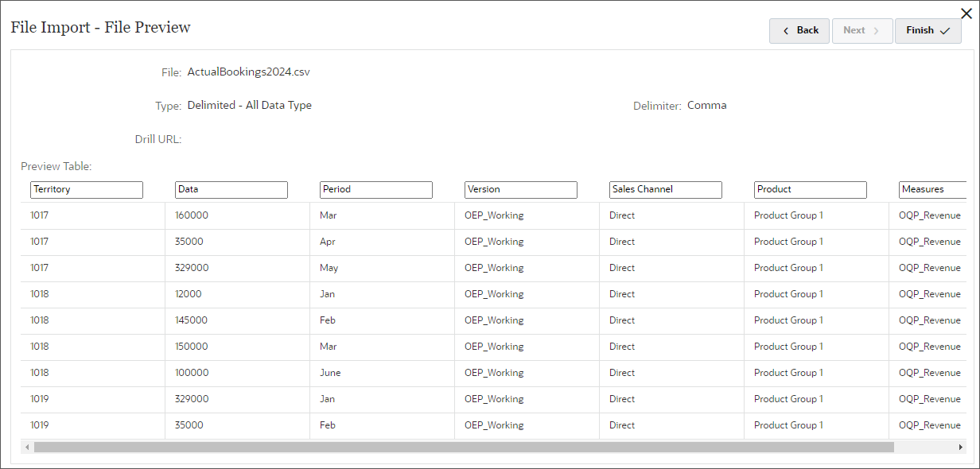The width and height of the screenshot is (980, 469).
Task: Click the left scrollbar arrow
Action: [27, 447]
